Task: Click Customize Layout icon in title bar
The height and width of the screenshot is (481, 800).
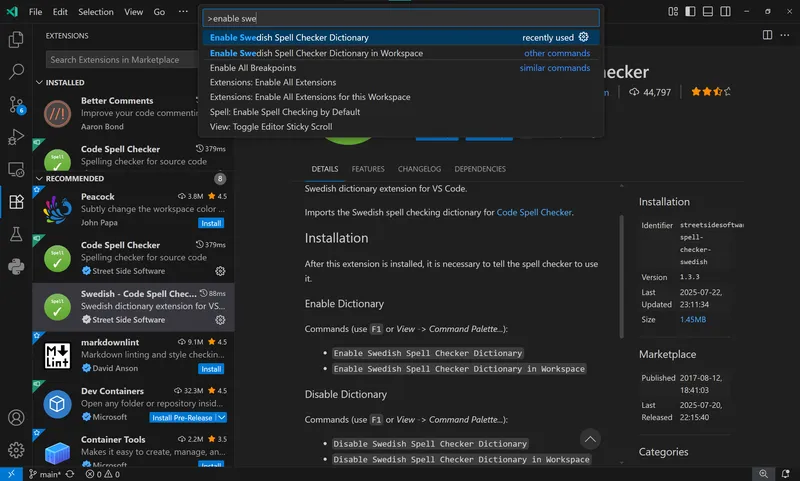Action: (x=673, y=11)
